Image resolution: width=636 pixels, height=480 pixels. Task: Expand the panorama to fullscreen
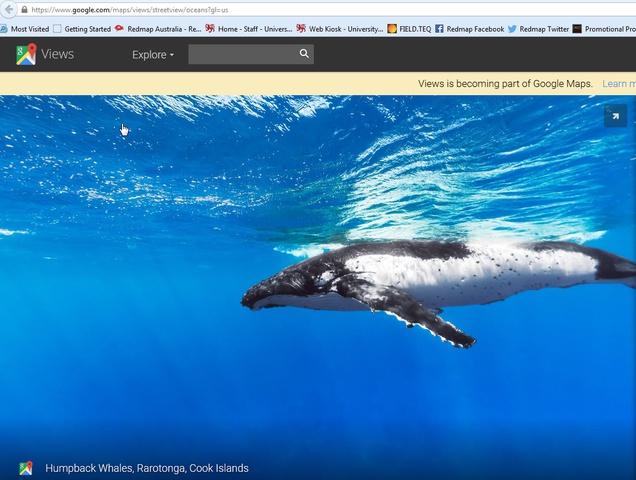click(614, 117)
